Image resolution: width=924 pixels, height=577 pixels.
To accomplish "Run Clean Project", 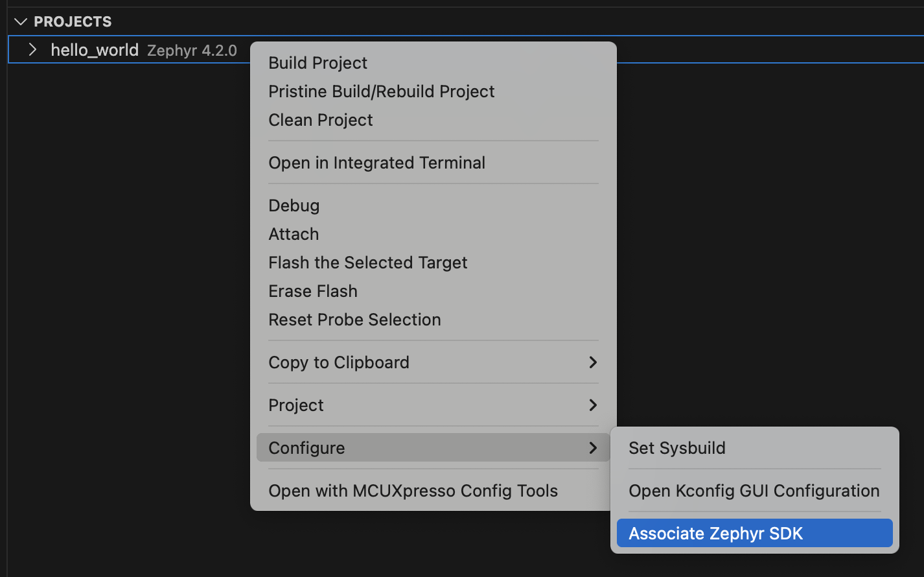I will tap(320, 120).
